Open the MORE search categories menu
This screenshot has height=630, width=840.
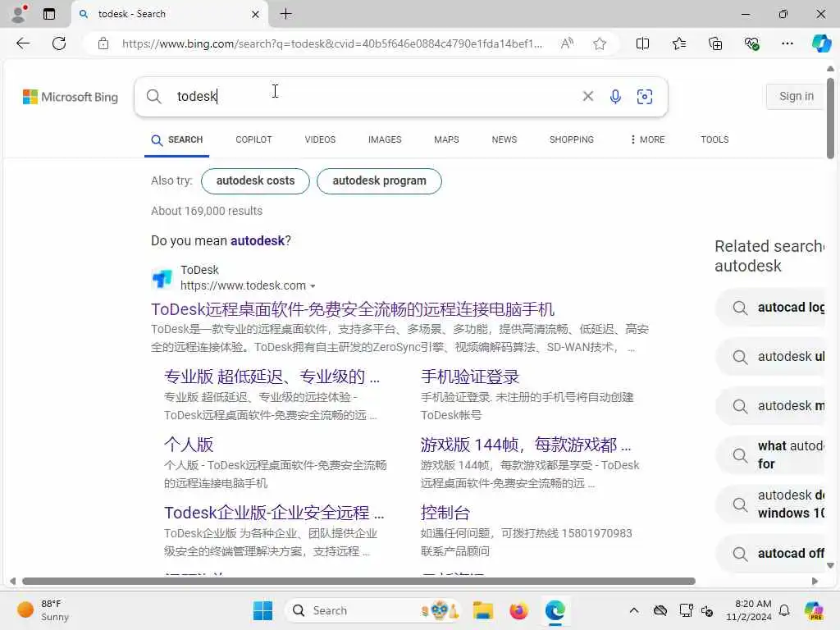[648, 139]
